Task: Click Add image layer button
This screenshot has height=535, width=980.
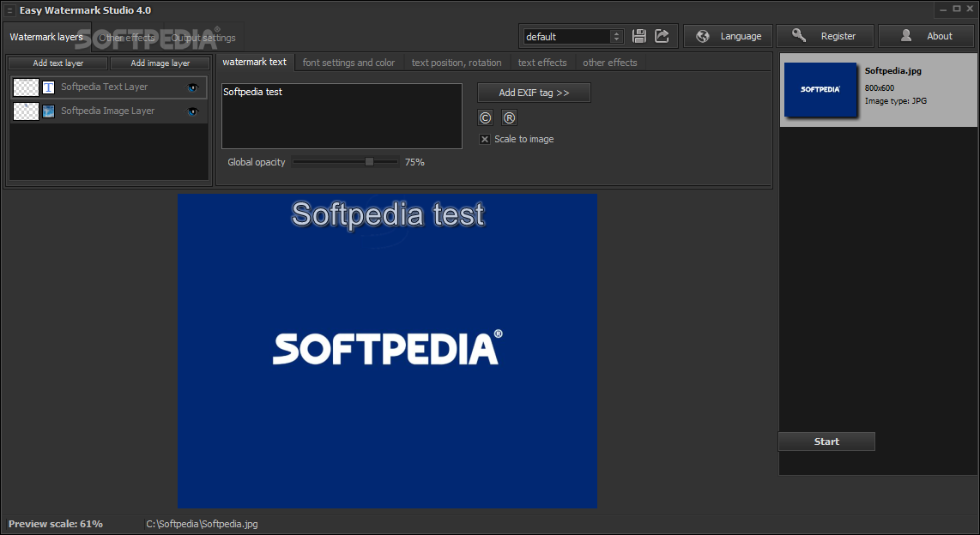Action: point(160,63)
